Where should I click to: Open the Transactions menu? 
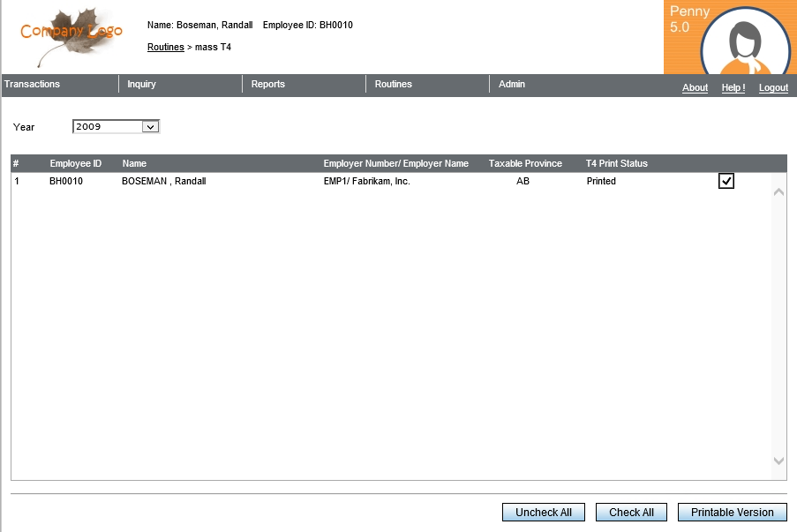(x=33, y=85)
